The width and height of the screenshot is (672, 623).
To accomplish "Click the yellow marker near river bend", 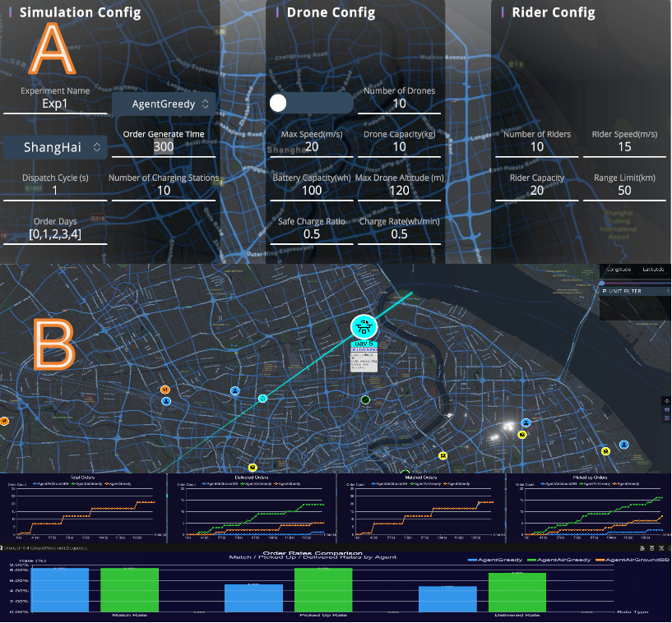I will click(x=443, y=455).
